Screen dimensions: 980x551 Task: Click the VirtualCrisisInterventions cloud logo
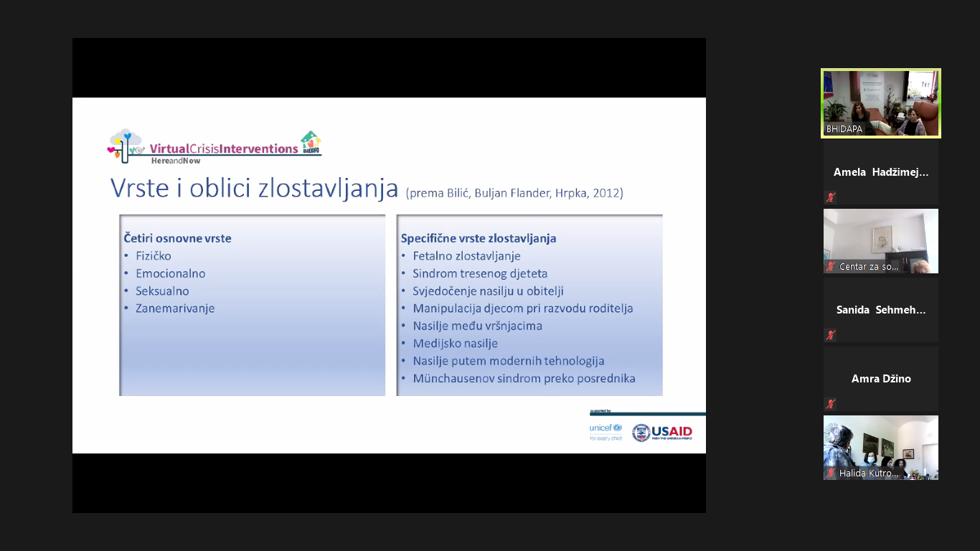126,144
